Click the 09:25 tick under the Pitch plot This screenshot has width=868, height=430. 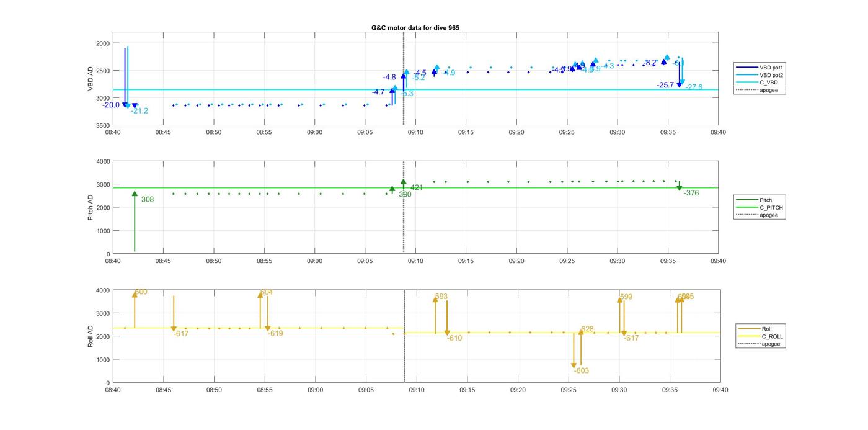point(567,261)
